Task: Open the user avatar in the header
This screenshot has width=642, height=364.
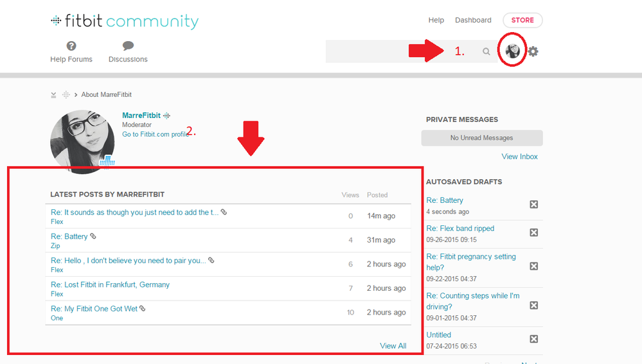Action: (x=512, y=51)
